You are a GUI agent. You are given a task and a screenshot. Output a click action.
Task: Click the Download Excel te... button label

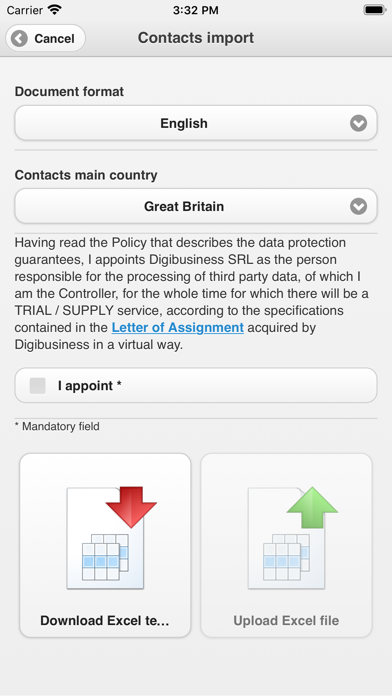click(x=105, y=620)
